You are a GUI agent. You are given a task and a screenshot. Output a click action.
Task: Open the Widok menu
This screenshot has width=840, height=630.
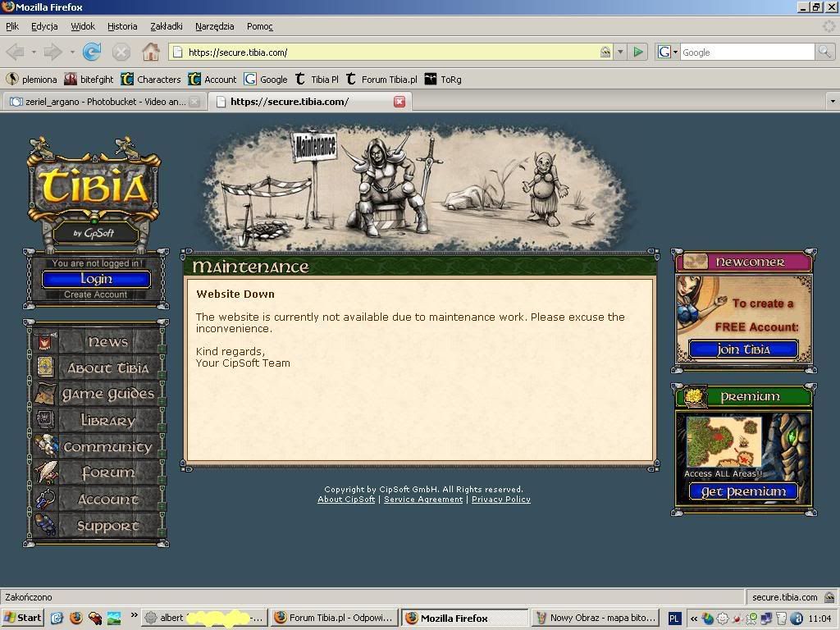point(83,26)
